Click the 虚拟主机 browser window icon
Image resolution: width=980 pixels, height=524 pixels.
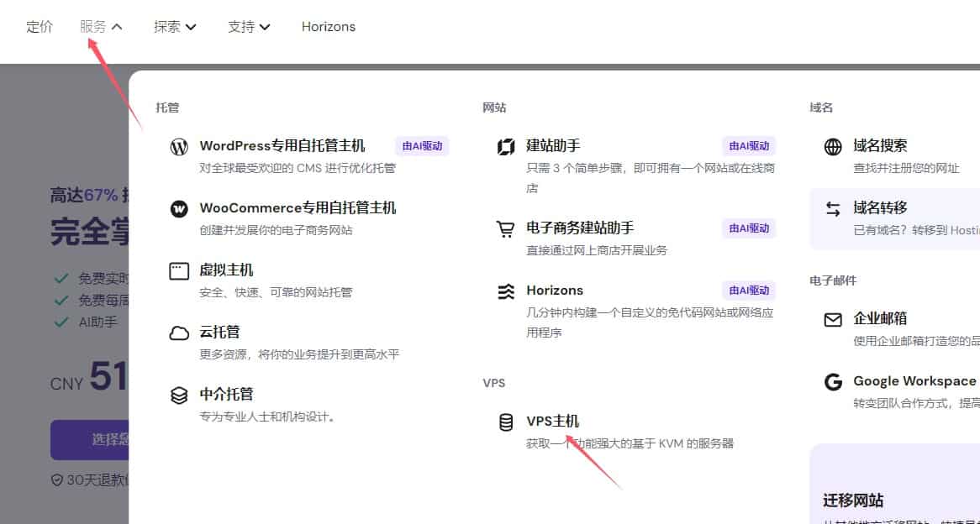[x=179, y=271]
